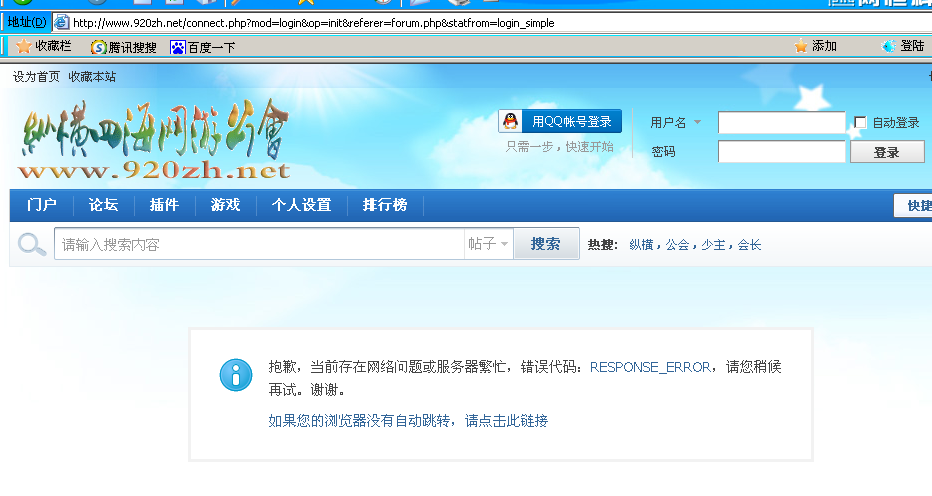Open the 插件 nav tab

[x=165, y=205]
